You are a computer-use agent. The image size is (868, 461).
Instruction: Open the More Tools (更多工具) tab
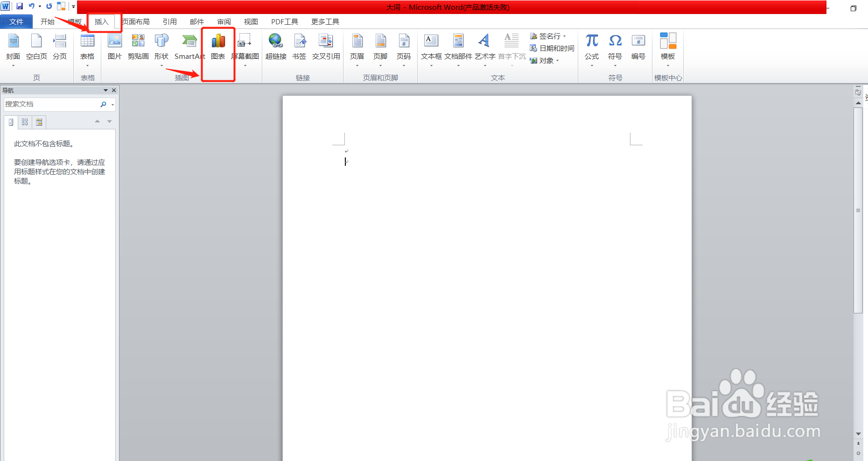325,22
